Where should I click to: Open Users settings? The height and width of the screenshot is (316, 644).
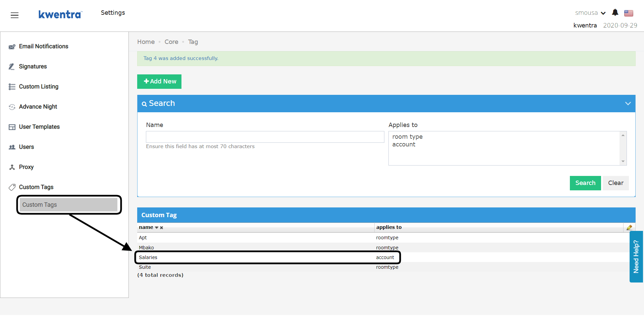pyautogui.click(x=26, y=147)
